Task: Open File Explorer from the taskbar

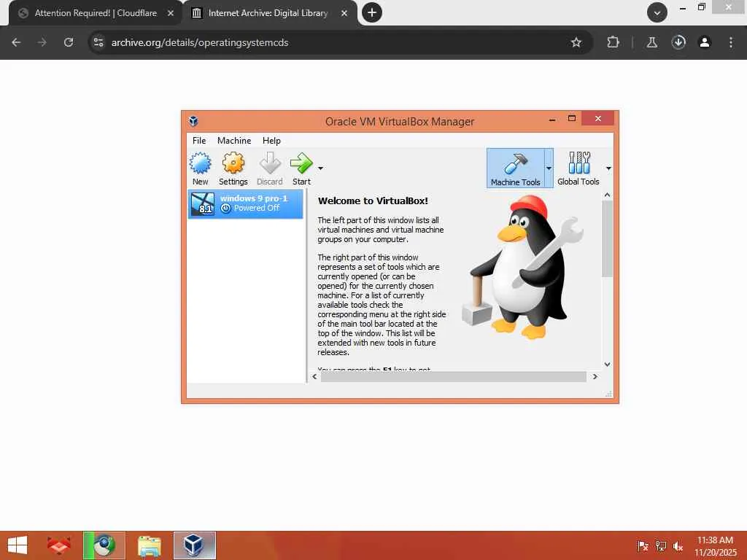Action: 150,545
